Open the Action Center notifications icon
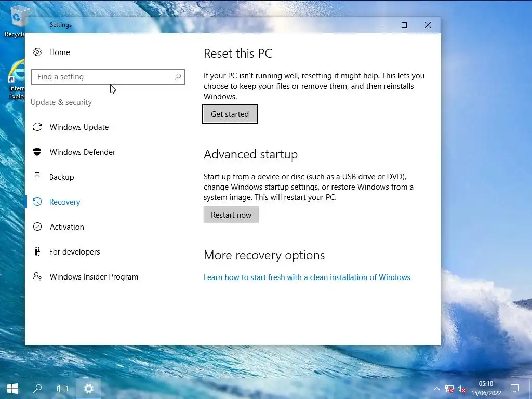Image resolution: width=532 pixels, height=399 pixels. (515, 389)
